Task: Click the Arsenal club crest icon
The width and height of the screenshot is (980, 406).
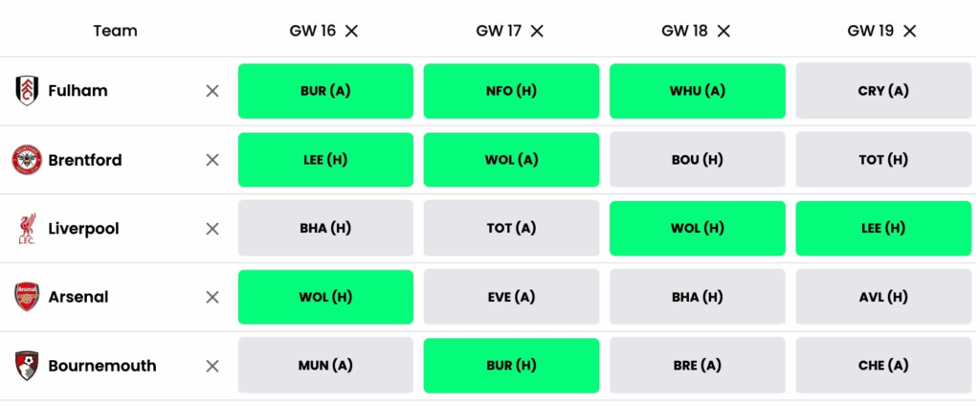Action: tap(27, 297)
